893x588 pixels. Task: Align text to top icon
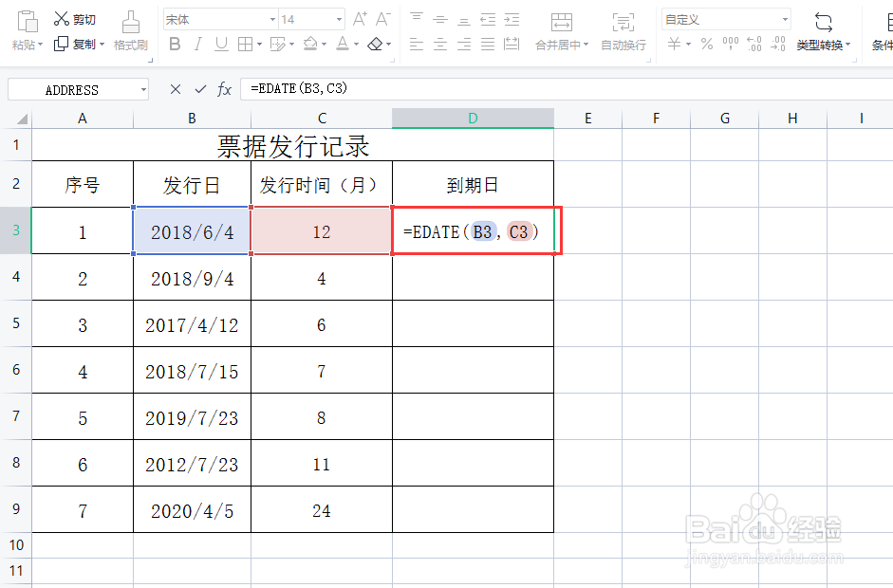417,19
